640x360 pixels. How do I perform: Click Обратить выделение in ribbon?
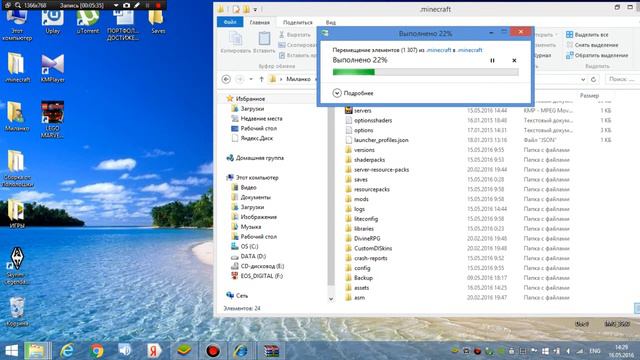597,55
